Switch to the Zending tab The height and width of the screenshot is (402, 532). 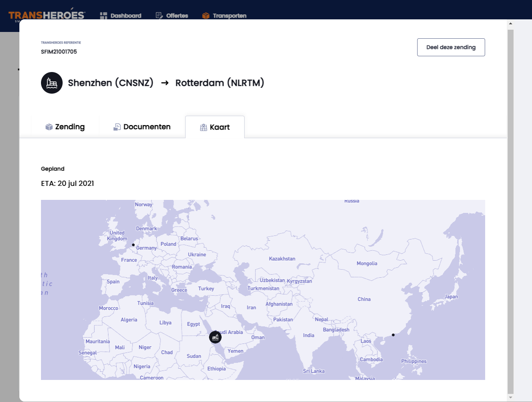coord(65,127)
